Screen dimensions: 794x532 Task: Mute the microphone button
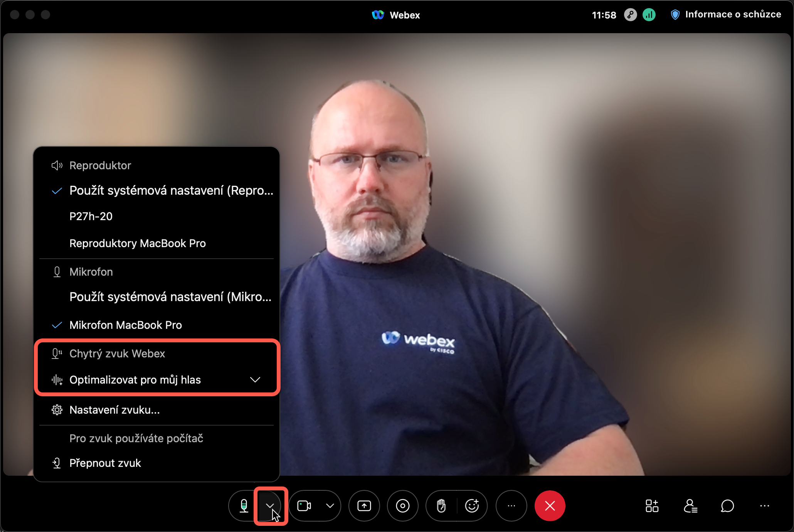(244, 506)
